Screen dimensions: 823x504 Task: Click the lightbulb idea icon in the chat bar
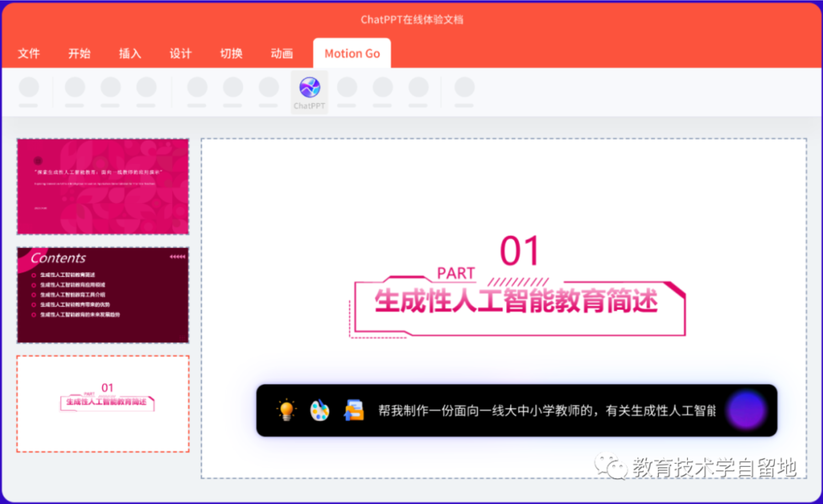point(285,410)
